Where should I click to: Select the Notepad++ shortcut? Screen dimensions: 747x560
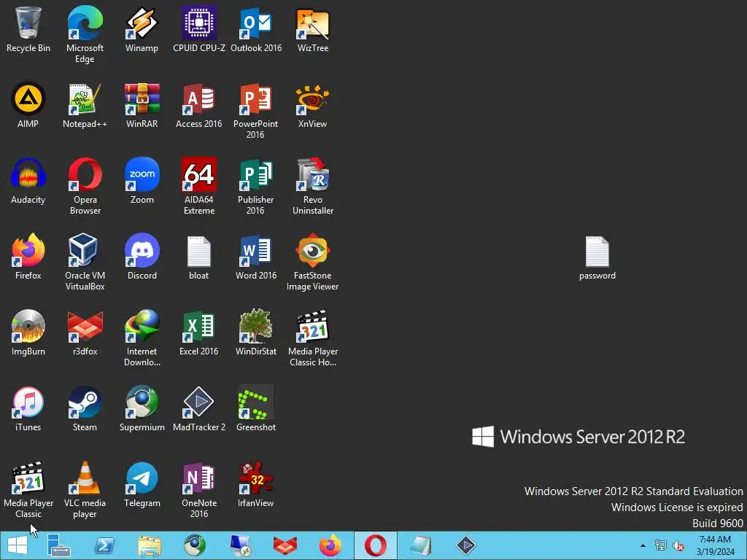[x=85, y=105]
